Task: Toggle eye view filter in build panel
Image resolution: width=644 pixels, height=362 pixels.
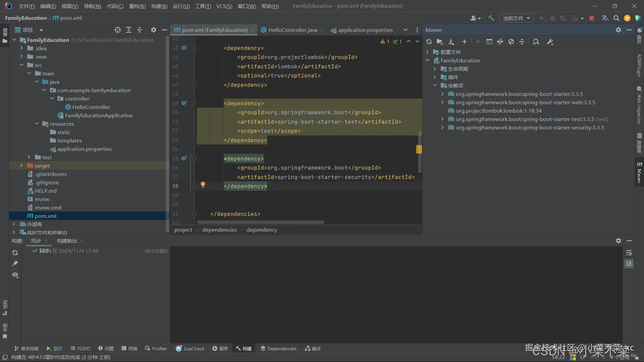Action: pyautogui.click(x=15, y=275)
